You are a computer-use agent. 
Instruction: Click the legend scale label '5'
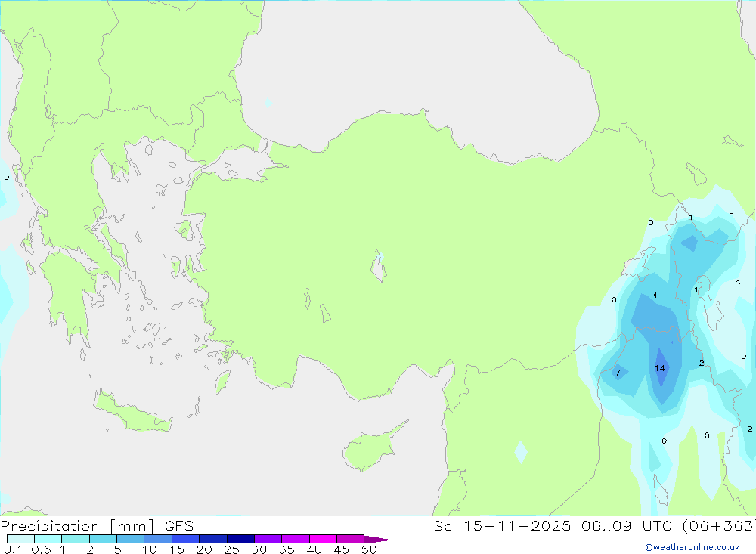(x=117, y=549)
